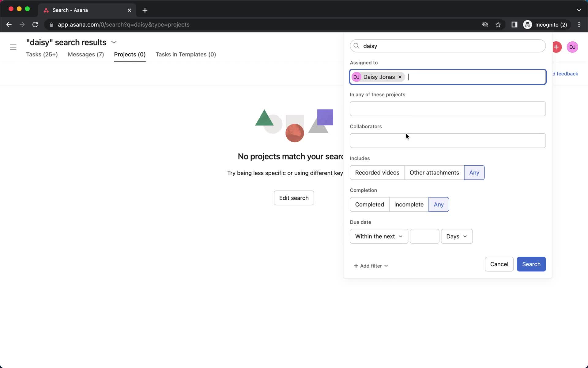Click the Asana favicon tab icon

point(46,10)
